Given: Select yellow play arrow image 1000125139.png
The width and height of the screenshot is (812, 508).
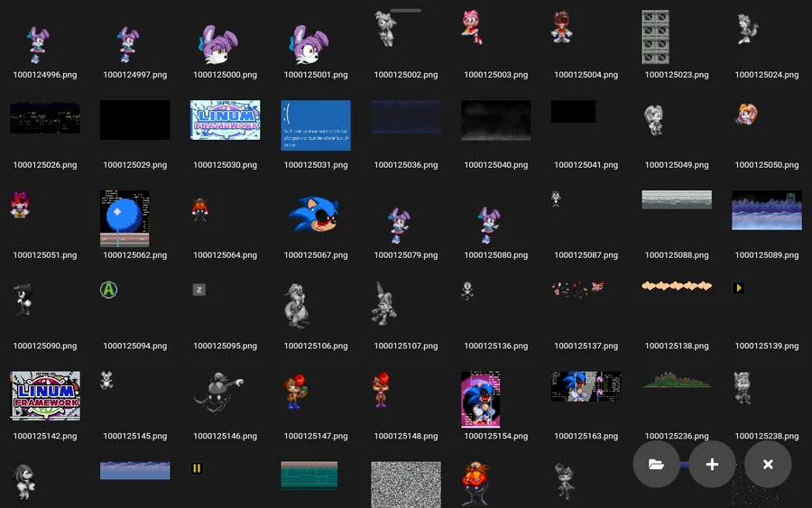Looking at the screenshot, I should coord(739,288).
